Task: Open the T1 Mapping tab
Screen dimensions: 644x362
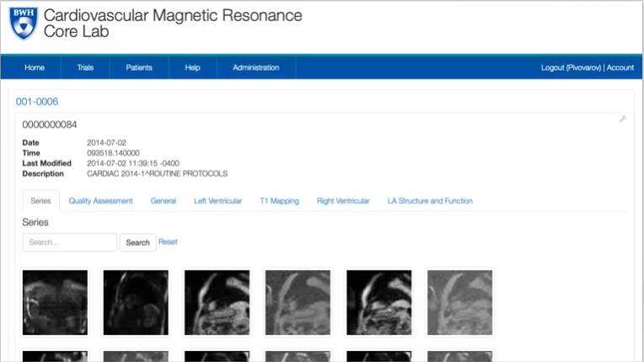Action: pyautogui.click(x=279, y=201)
